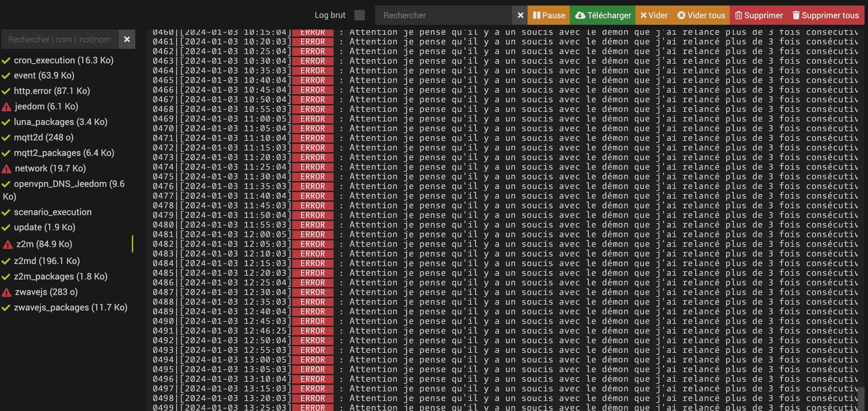Open the luna_packages log
This screenshot has width=868, height=411.
coord(60,122)
